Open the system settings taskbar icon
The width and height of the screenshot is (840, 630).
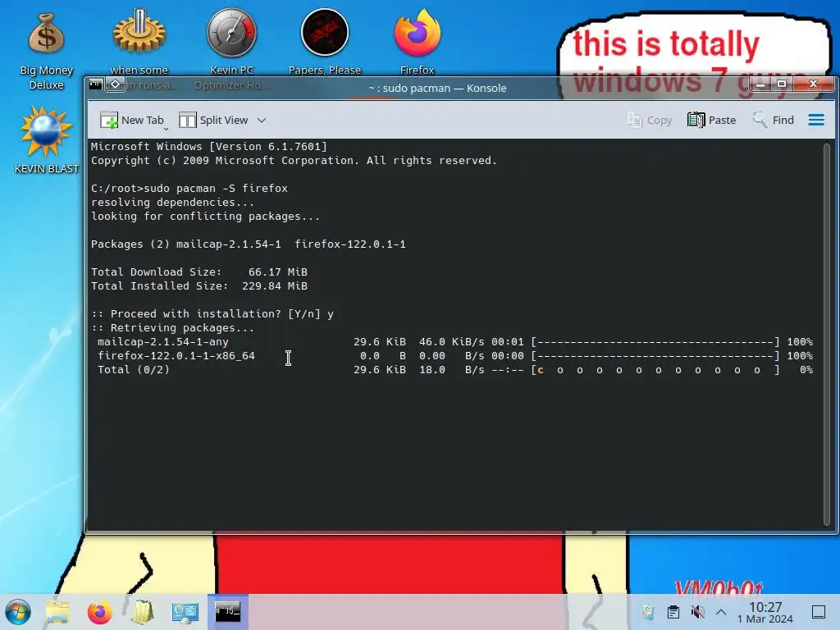[x=185, y=612]
